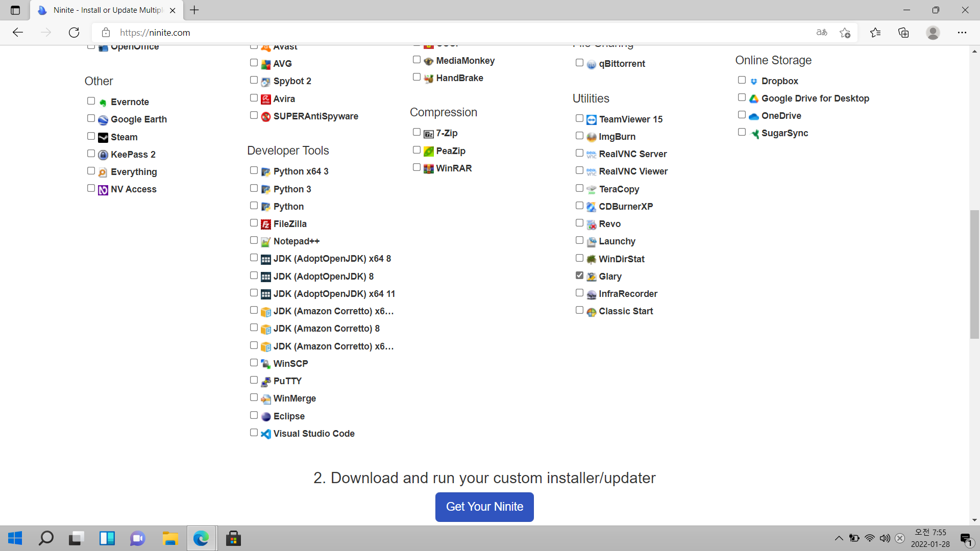Click the AVG antivirus icon
980x551 pixels.
[265, 64]
